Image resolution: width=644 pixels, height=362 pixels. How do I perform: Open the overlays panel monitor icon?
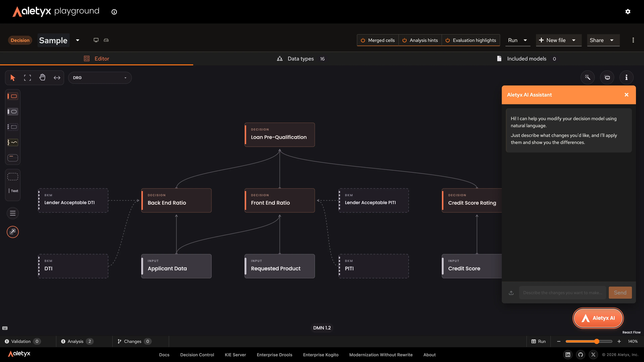(x=607, y=77)
